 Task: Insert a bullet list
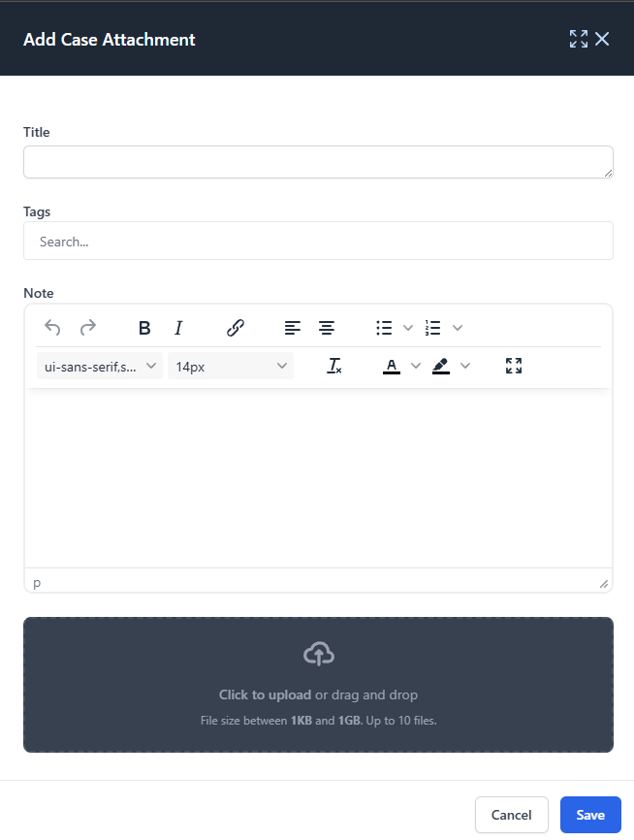click(384, 327)
